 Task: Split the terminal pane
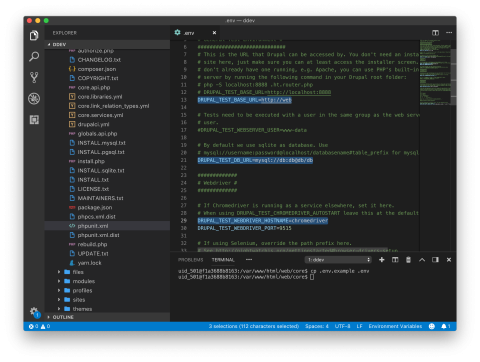click(x=395, y=260)
